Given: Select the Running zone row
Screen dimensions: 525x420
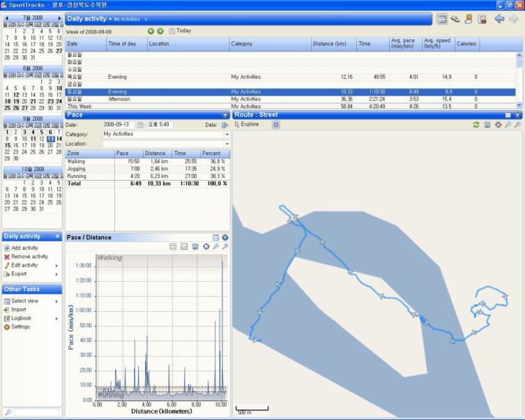Looking at the screenshot, I should coord(148,177).
